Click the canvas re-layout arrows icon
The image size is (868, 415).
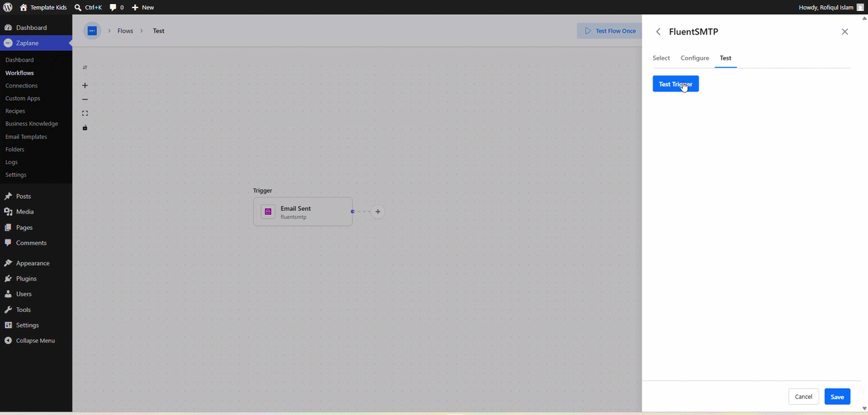pyautogui.click(x=85, y=67)
